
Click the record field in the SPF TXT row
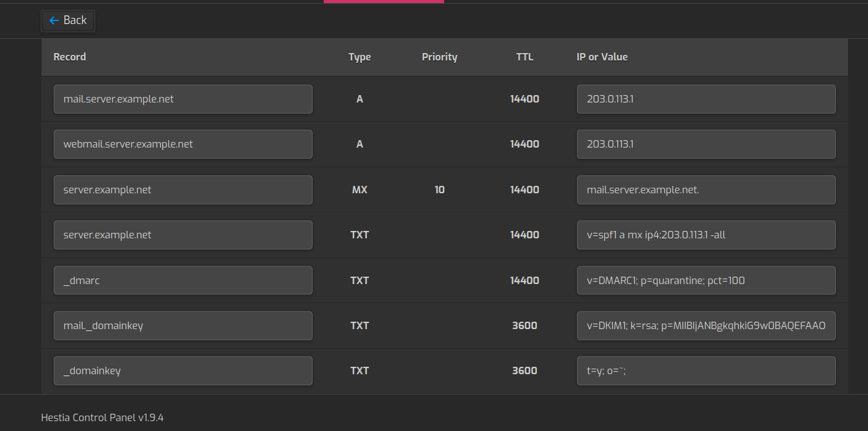point(183,235)
